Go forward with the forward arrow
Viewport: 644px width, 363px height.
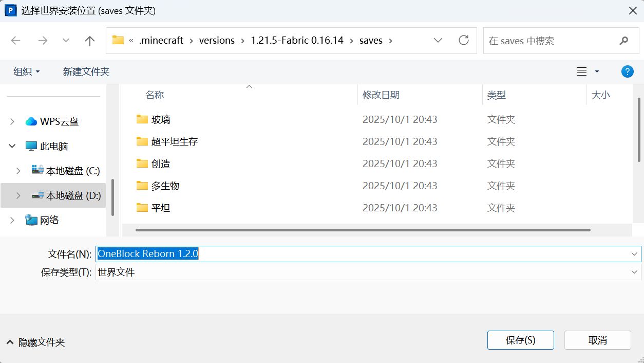tap(43, 41)
